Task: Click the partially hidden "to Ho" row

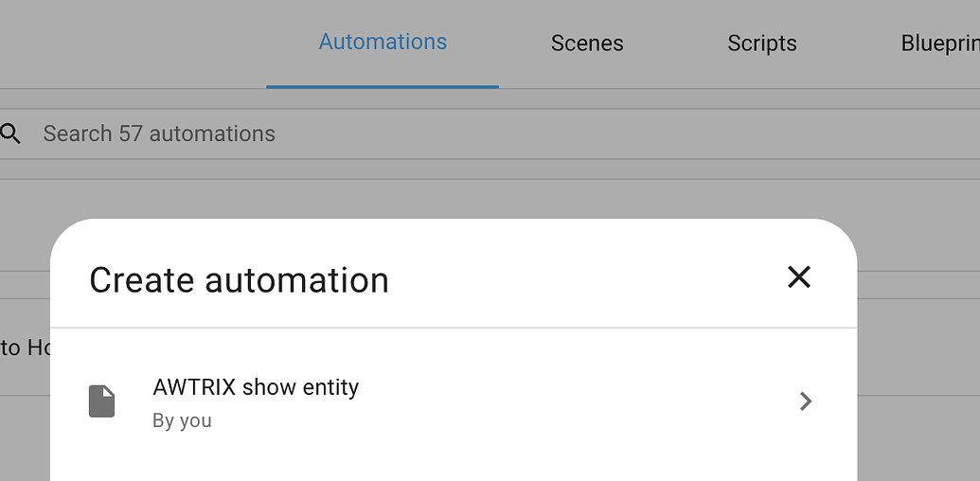Action: tap(24, 347)
